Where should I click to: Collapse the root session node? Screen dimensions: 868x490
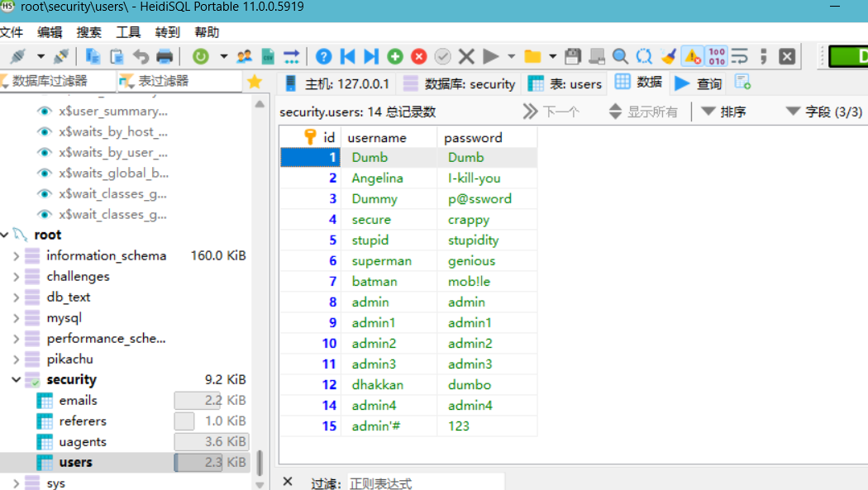coord(4,235)
